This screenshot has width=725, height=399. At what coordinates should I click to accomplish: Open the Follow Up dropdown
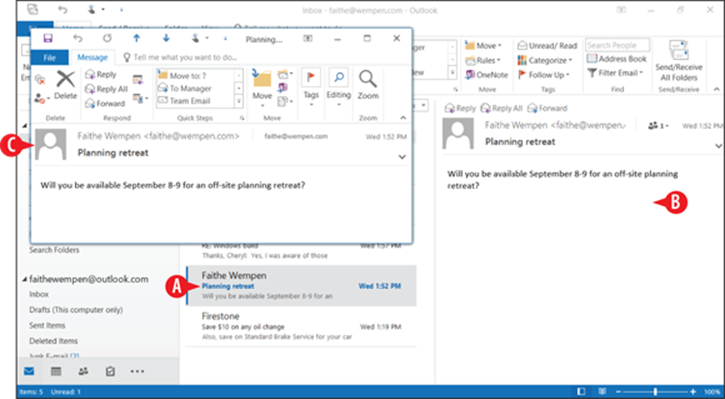543,74
